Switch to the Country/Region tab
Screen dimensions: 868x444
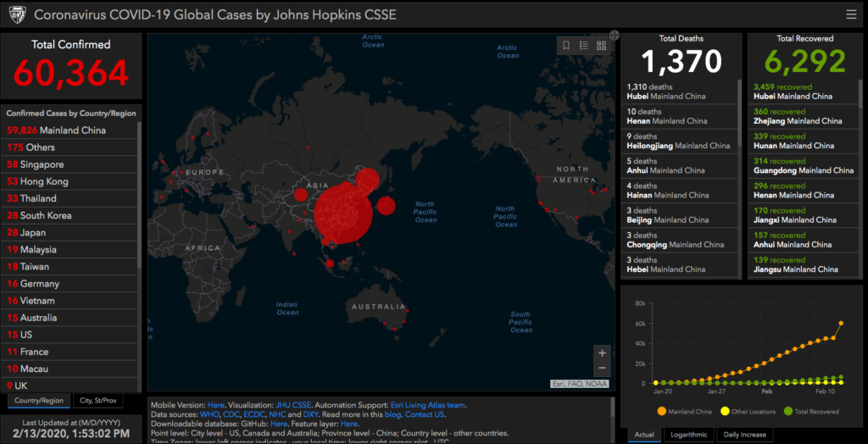39,400
